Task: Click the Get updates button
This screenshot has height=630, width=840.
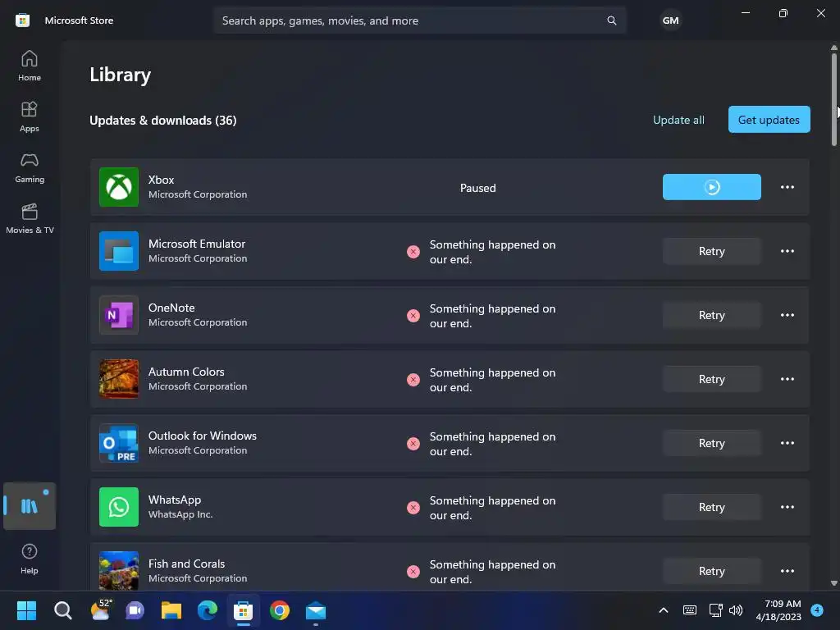Action: [x=769, y=120]
